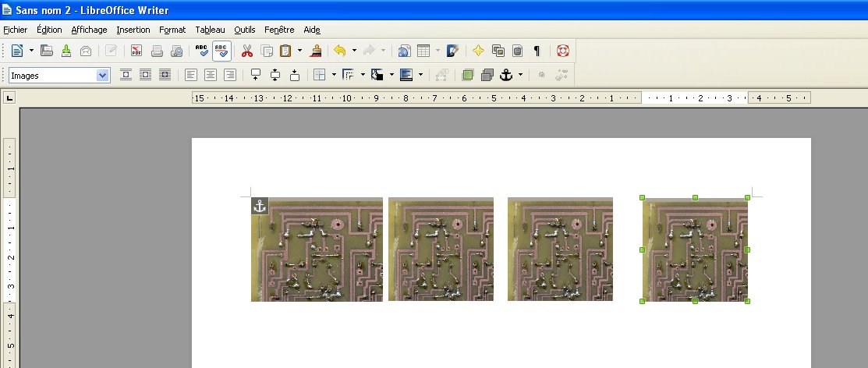Viewport: 868px width, 368px height.
Task: Toggle the Show Draw Functions icon
Action: 453,51
